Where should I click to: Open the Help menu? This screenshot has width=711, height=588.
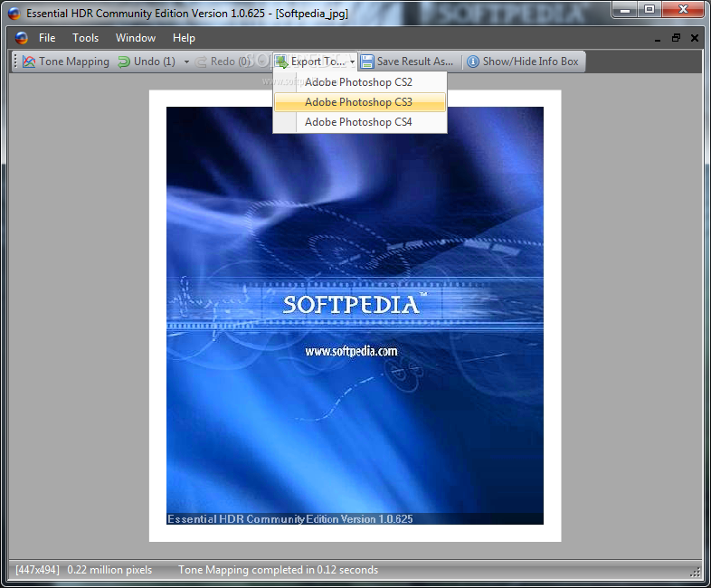point(184,38)
